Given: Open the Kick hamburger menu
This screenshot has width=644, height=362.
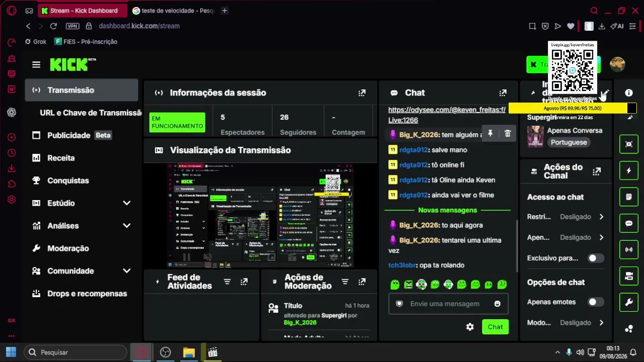Looking at the screenshot, I should [36, 64].
